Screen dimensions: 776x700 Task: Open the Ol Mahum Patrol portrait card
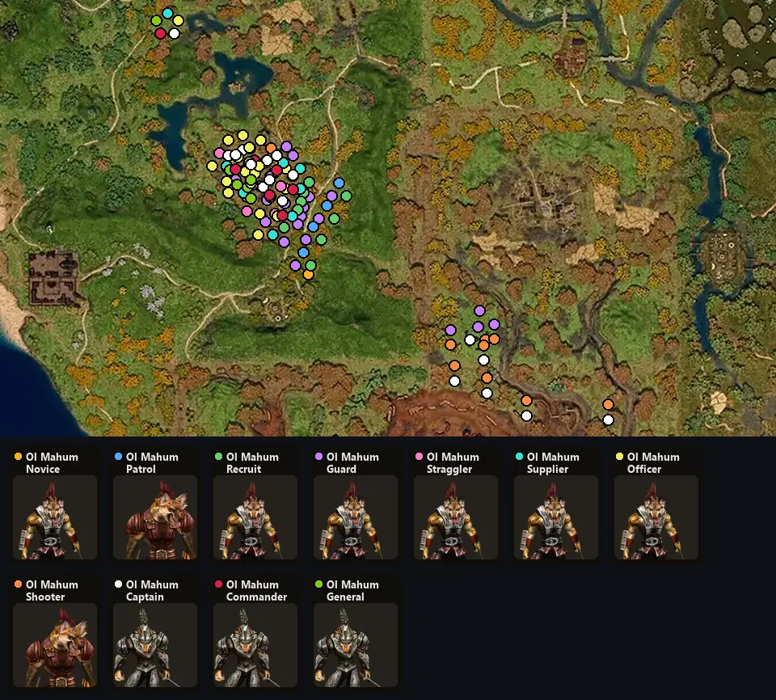(155, 517)
